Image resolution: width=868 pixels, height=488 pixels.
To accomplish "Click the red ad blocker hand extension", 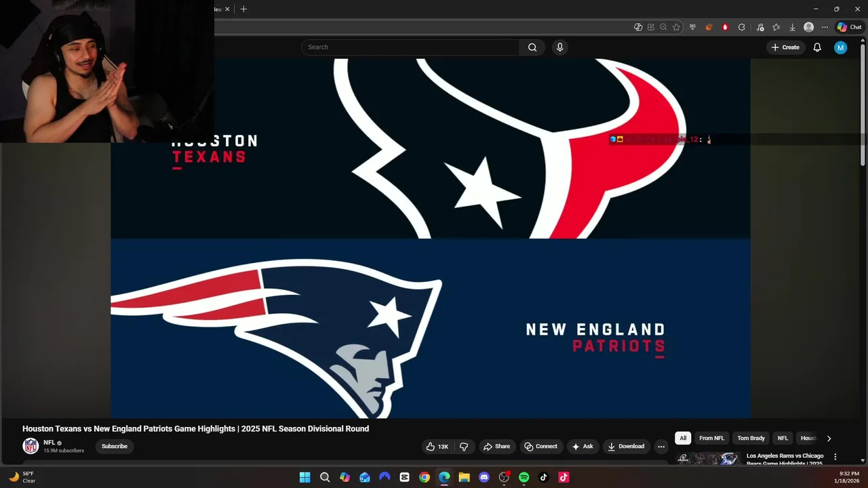I will (725, 27).
